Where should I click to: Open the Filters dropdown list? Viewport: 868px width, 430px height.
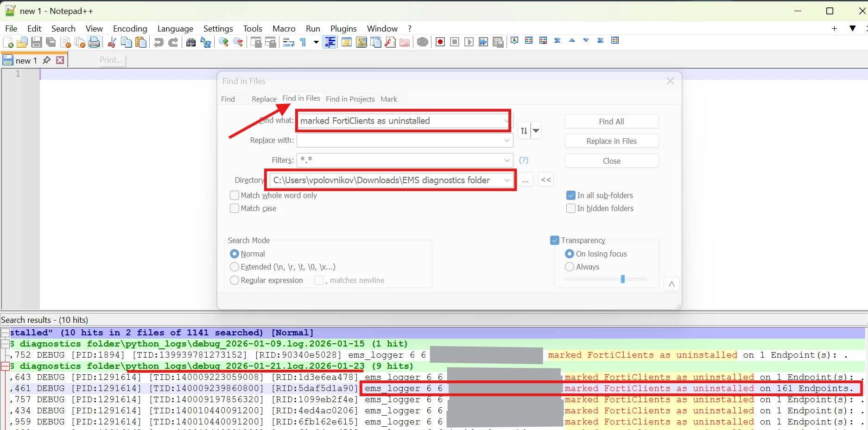point(507,160)
